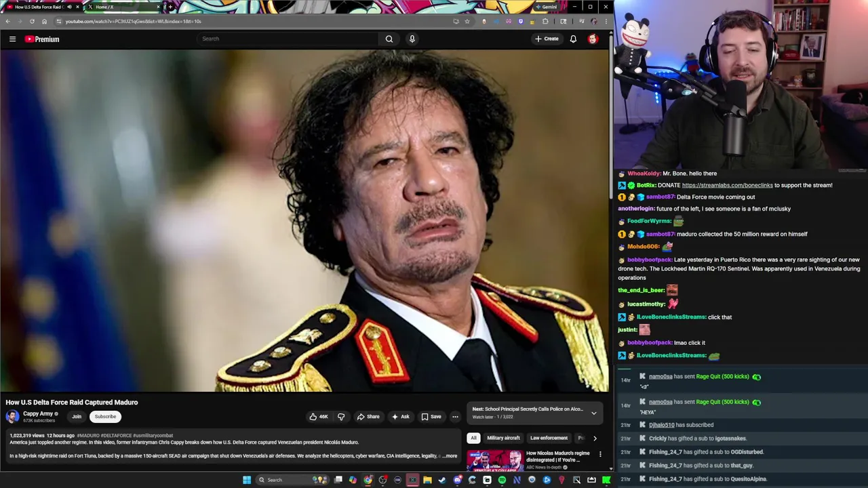Go back in the browser
The width and height of the screenshot is (868, 488).
(7, 21)
